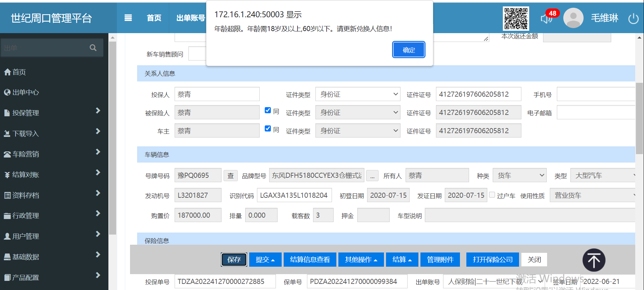Expand 用户管理 sidebar chevron arrow
The width and height of the screenshot is (644, 290).
[x=98, y=234]
